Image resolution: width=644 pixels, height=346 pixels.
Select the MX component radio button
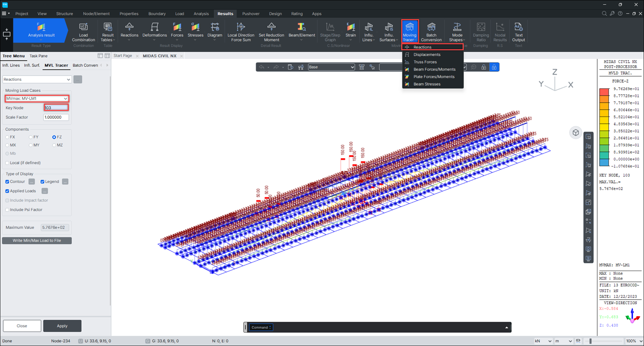coord(7,145)
